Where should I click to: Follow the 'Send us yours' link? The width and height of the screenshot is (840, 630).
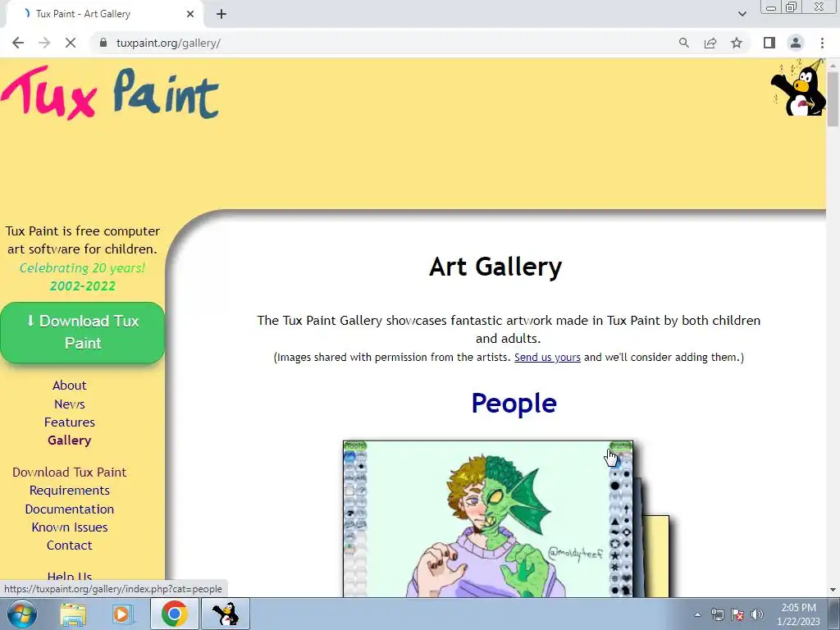547,358
